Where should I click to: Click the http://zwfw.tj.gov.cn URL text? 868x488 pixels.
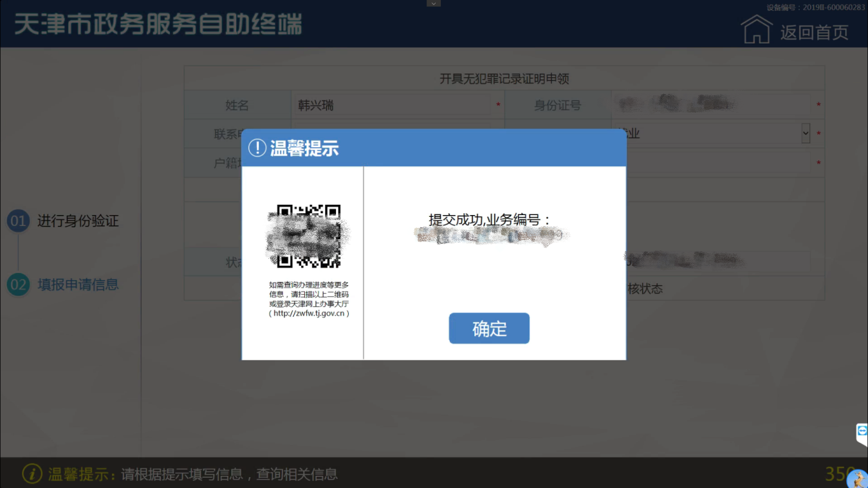(309, 314)
